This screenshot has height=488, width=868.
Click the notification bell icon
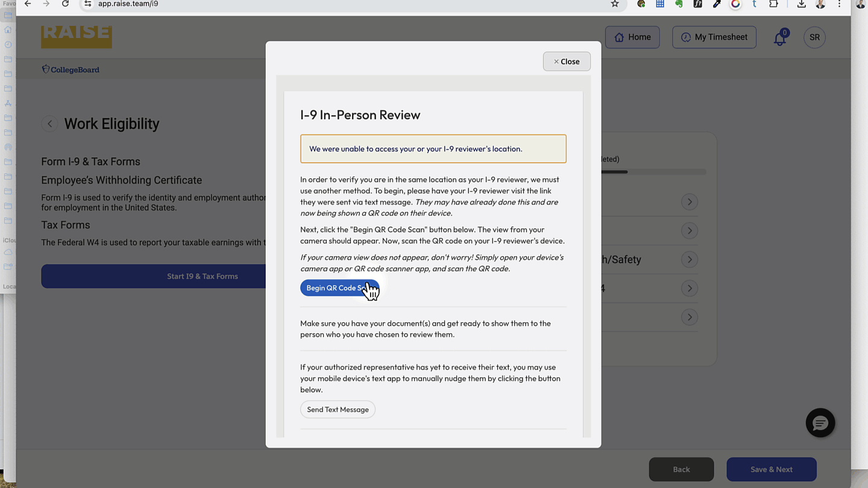point(779,39)
